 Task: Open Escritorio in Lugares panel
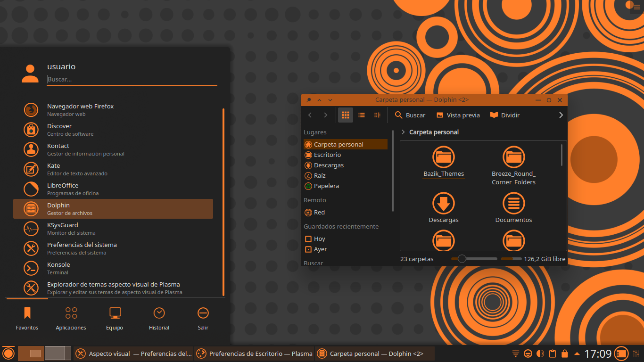[346, 155]
